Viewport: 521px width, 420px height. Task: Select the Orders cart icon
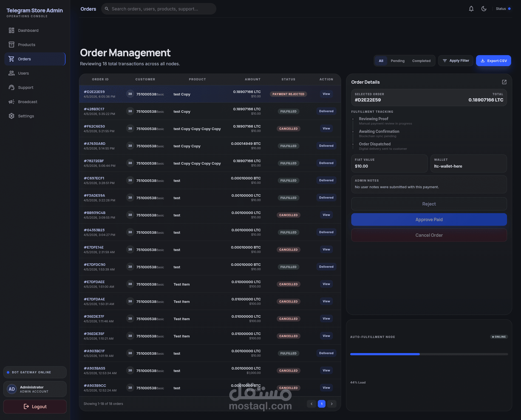11,59
